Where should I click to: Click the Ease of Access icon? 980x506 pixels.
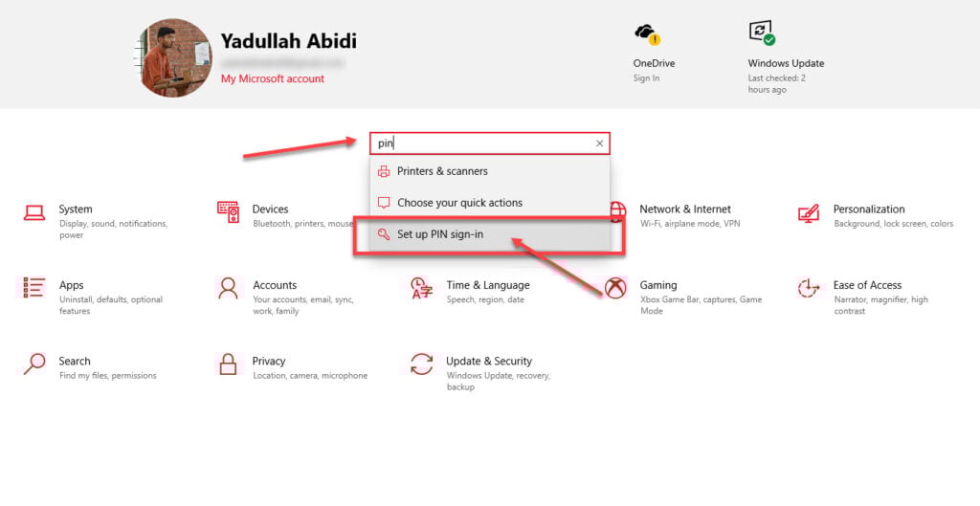point(808,288)
